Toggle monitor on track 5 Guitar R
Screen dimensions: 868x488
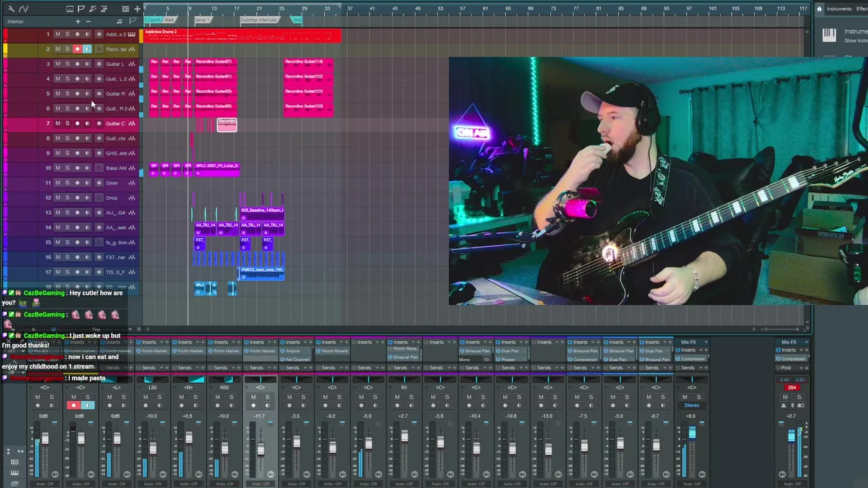click(x=87, y=94)
